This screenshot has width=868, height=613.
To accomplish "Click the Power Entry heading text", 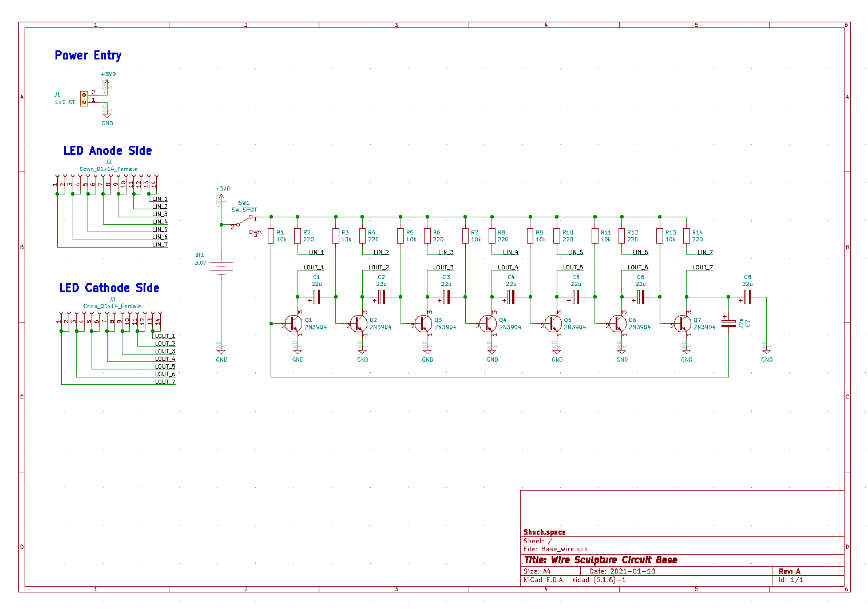I will 88,55.
